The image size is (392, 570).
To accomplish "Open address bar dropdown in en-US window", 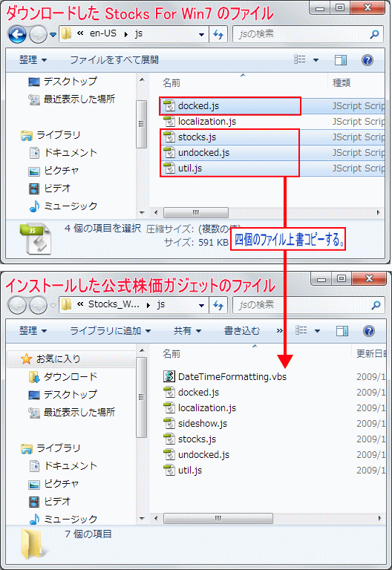I will point(201,35).
